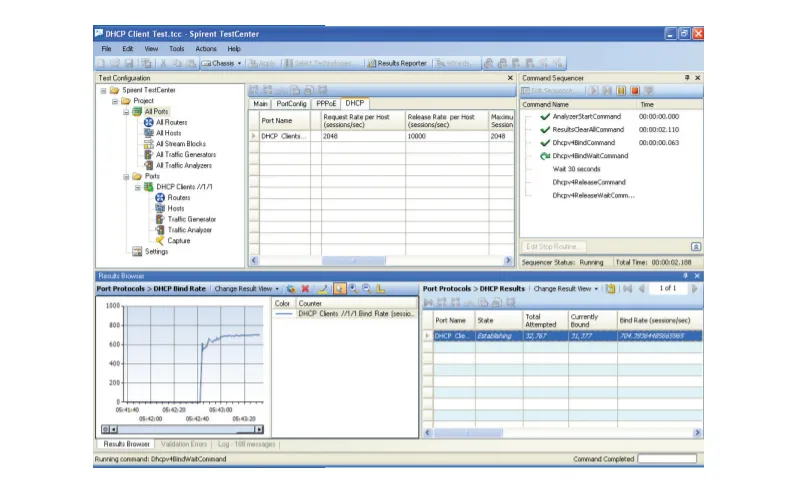Click the red X delete icon in Bind Rate toolbar
The width and height of the screenshot is (800, 484).
305,289
